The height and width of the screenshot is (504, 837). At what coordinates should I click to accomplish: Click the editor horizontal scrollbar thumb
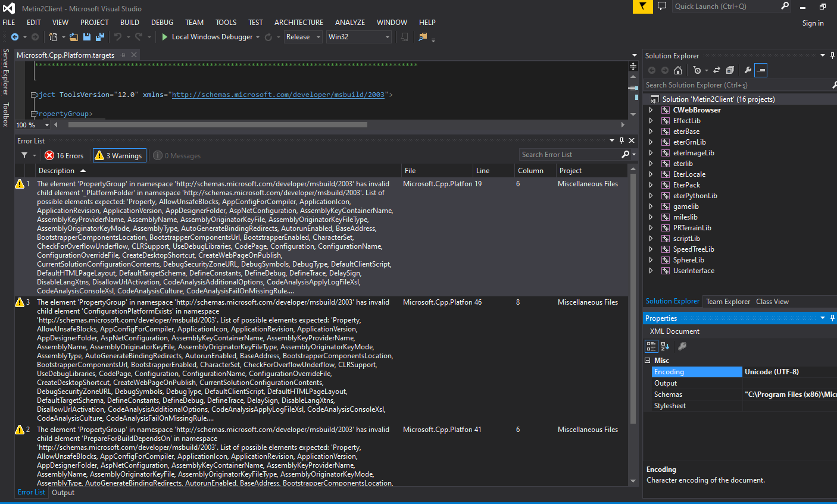click(x=218, y=125)
